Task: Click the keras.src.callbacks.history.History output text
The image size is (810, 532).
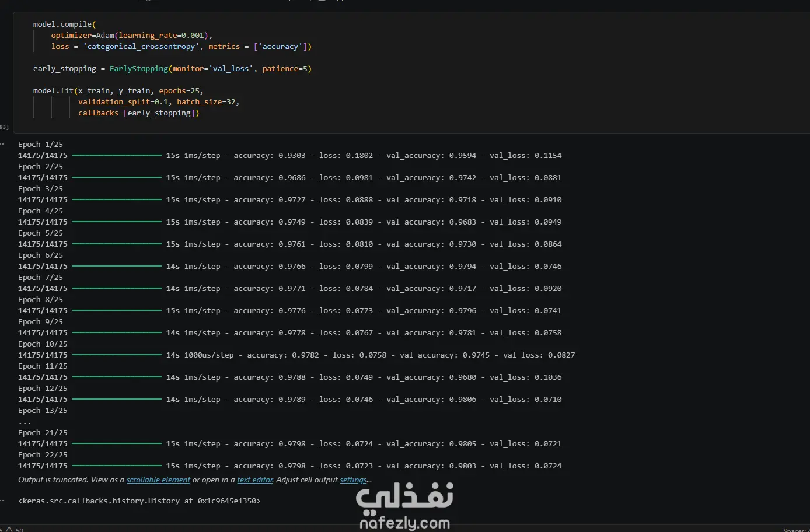Action: pyautogui.click(x=139, y=501)
